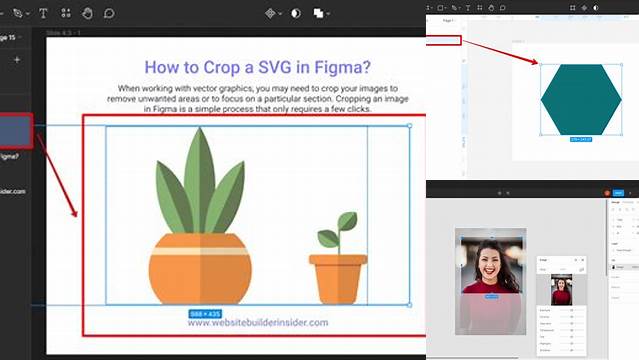Viewport: 639px width, 360px height.
Task: Open the www.websitebuilderinsider.com link
Action: (x=258, y=322)
